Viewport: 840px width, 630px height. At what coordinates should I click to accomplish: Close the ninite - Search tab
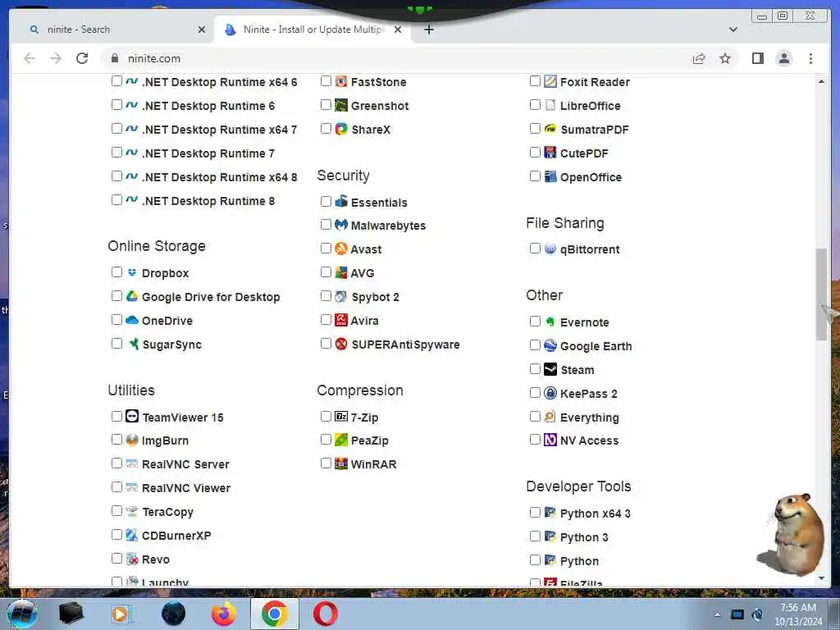pos(202,30)
